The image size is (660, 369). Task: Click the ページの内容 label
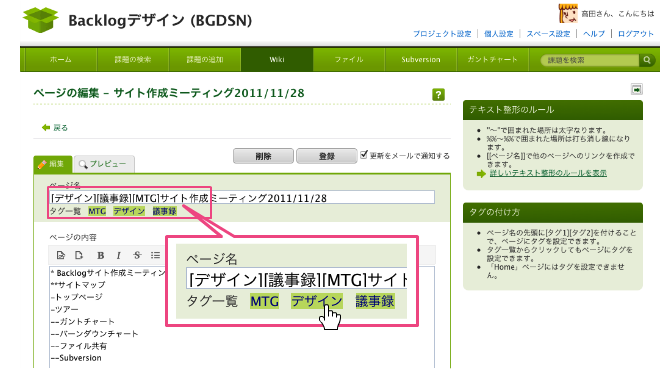pos(73,237)
